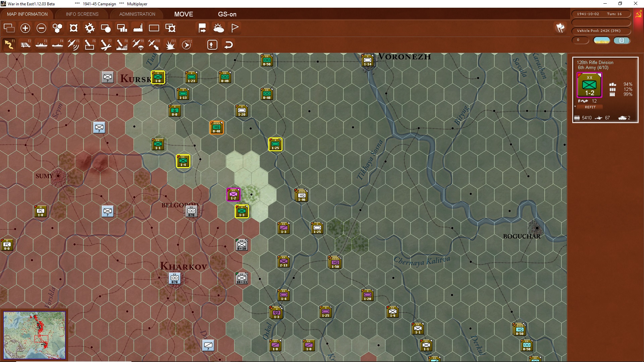Select the F8 bomb city mode
Viewport: 644px width, 362px height.
tap(122, 45)
